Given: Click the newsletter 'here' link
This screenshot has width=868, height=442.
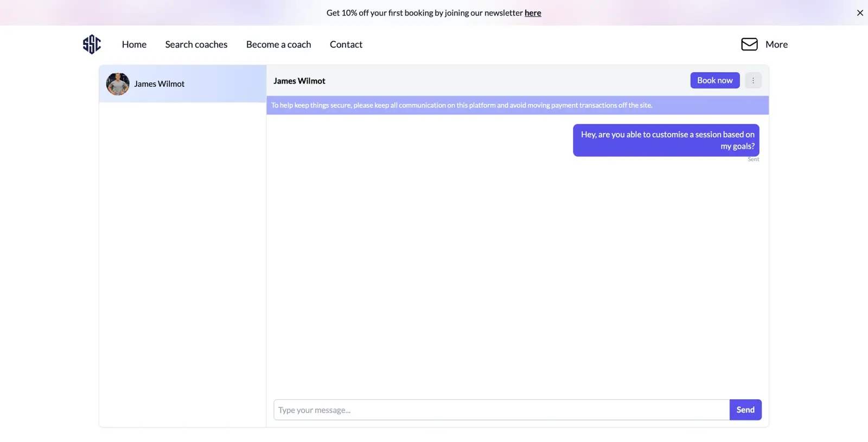Looking at the screenshot, I should coord(533,13).
